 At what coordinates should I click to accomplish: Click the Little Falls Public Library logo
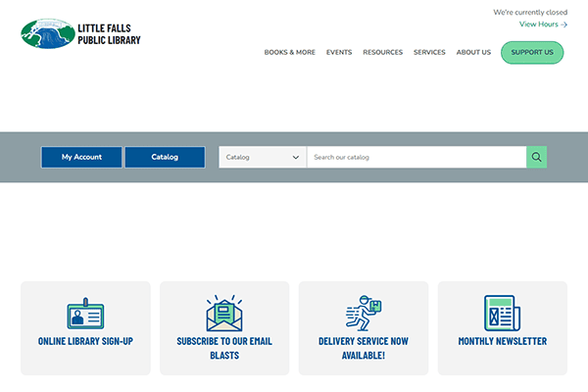click(x=80, y=33)
